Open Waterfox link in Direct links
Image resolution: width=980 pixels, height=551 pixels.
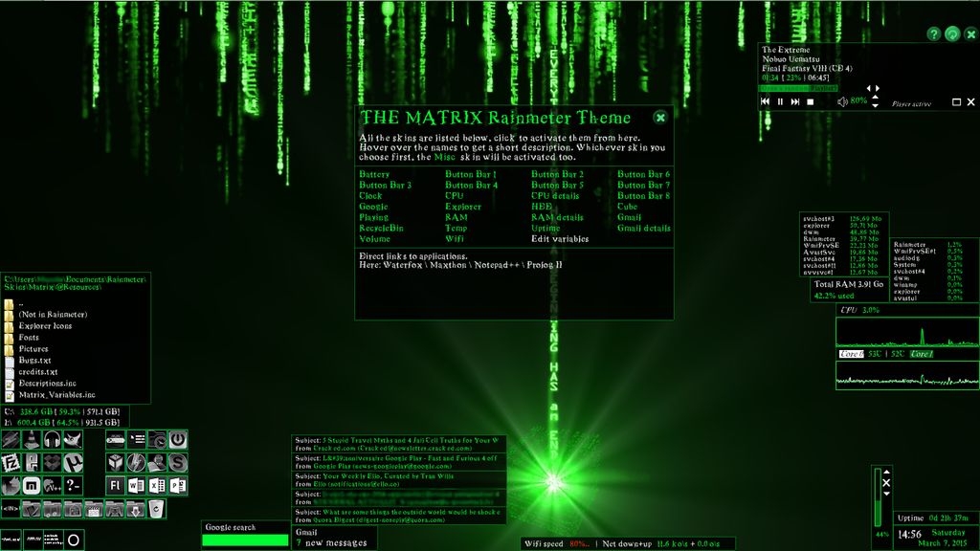coord(403,265)
